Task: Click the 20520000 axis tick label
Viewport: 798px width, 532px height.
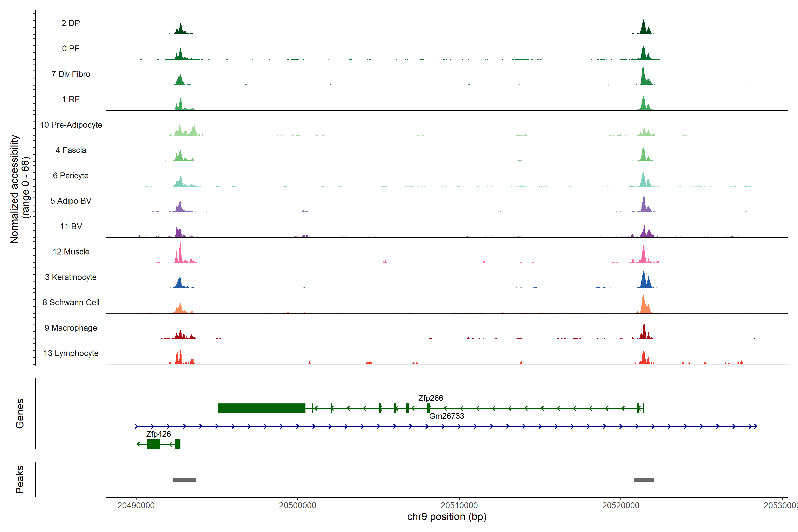Action: [x=620, y=505]
